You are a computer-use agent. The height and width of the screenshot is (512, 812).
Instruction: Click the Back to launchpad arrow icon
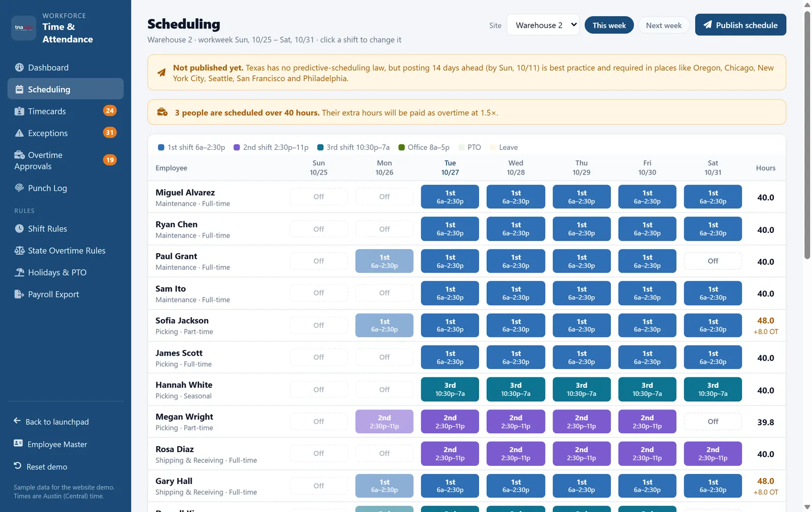coord(17,421)
